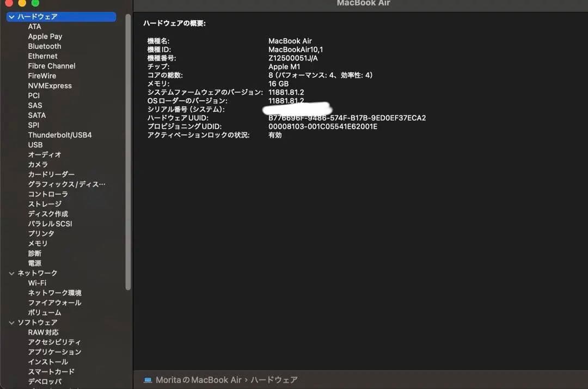588x389 pixels.
Task: Show NVMExpress hardware information
Action: tap(50, 85)
